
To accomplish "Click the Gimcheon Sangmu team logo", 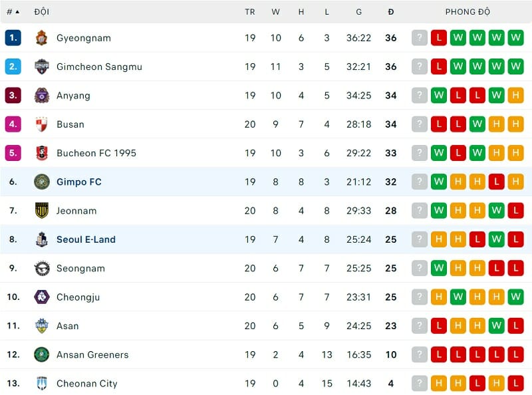I will click(x=42, y=66).
